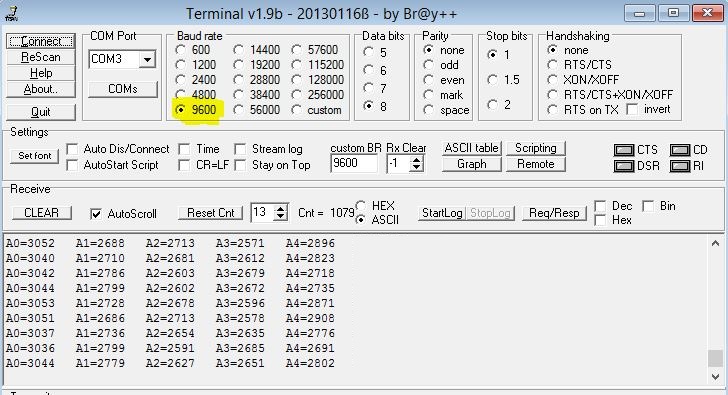Set parity to even
This screenshot has width=728, height=395.
click(x=429, y=80)
